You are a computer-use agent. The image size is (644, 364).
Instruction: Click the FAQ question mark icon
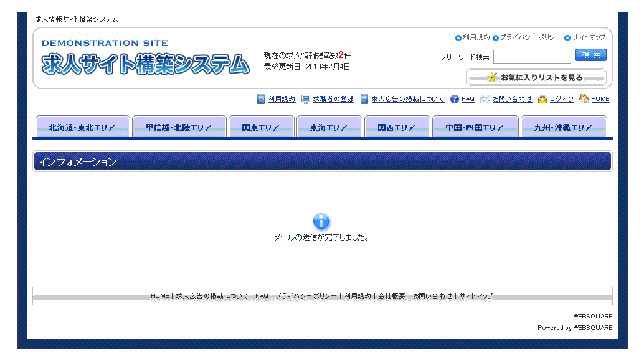pyautogui.click(x=453, y=98)
